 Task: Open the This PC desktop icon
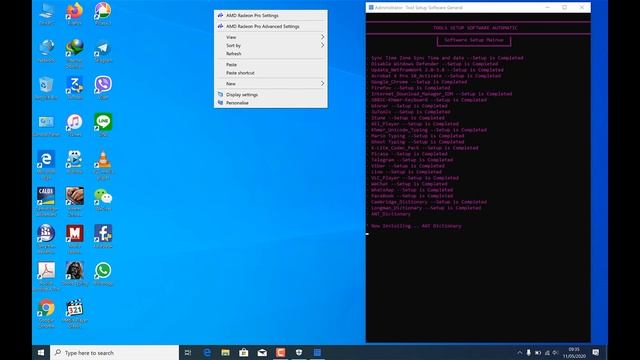click(x=46, y=14)
